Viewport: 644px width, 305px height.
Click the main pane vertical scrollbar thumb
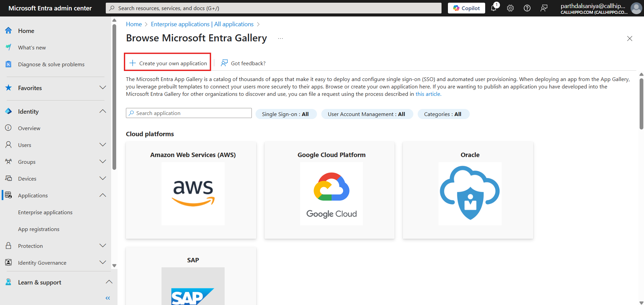coord(641,104)
